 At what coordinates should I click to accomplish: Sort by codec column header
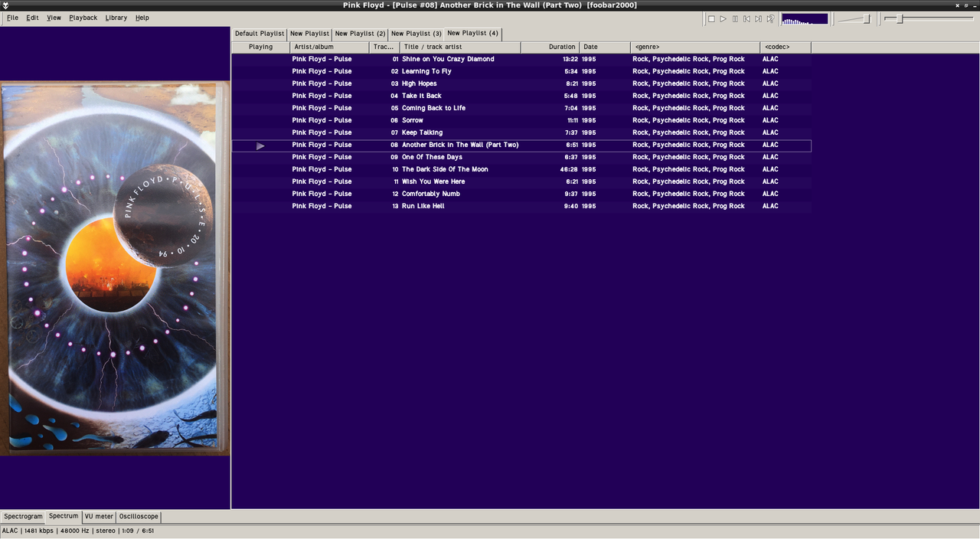click(x=786, y=47)
